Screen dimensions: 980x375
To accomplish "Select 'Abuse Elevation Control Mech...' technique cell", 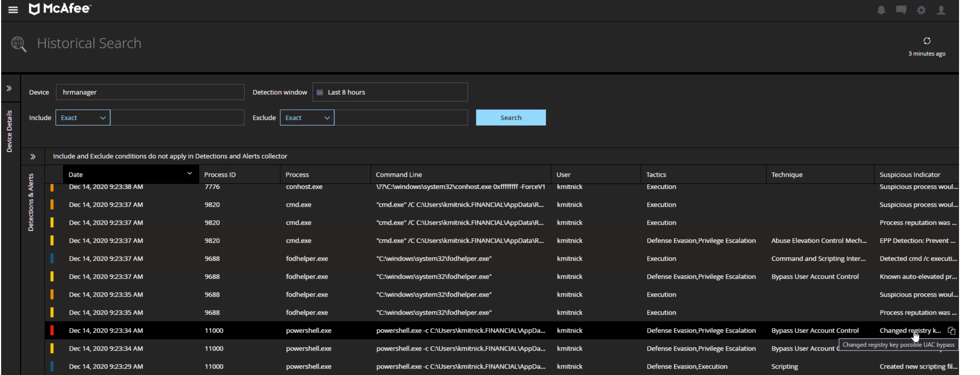I will [819, 241].
